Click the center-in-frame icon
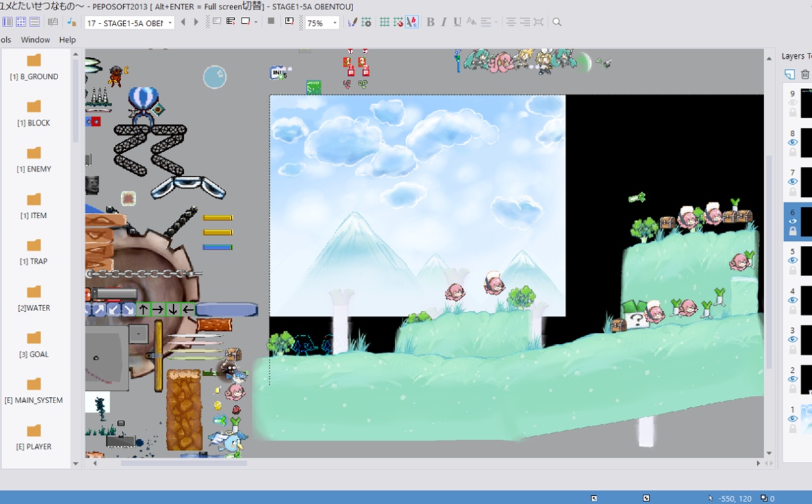Screen dimensions: 812x504 pos(539,22)
